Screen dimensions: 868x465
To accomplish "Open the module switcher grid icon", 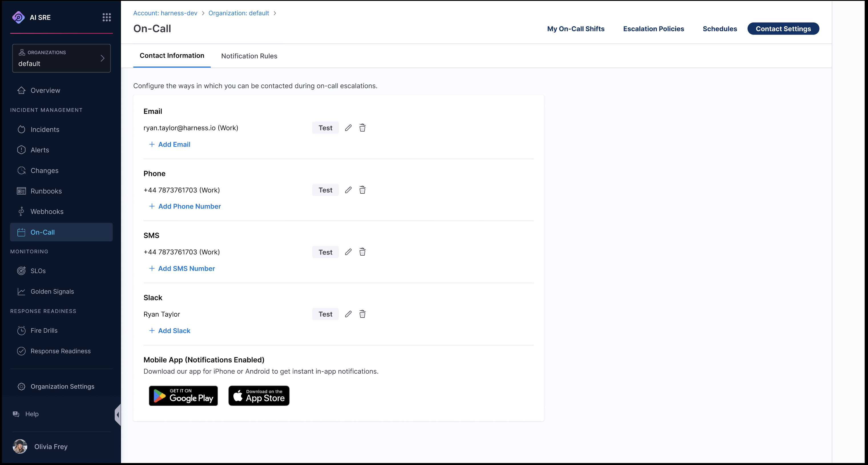I will (x=106, y=17).
